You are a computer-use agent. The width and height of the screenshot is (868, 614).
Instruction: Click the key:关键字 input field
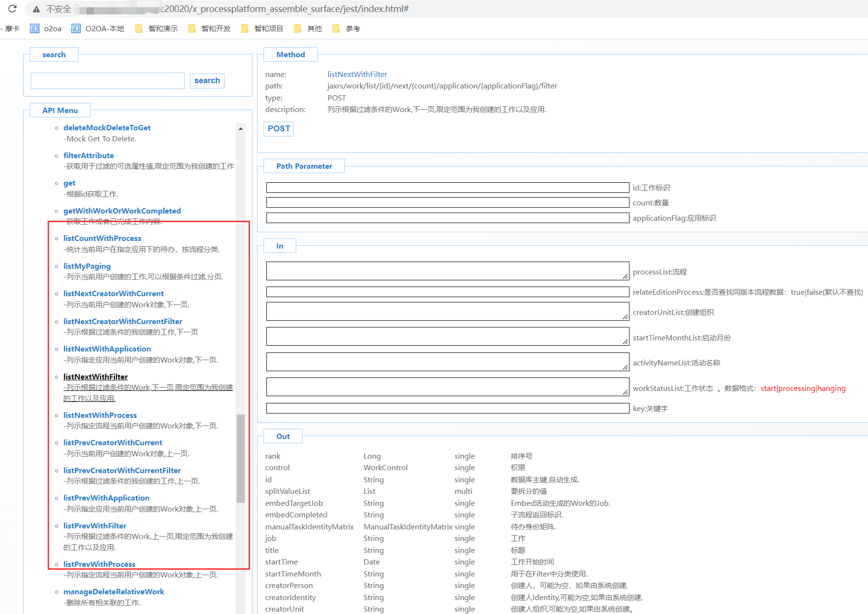click(447, 408)
